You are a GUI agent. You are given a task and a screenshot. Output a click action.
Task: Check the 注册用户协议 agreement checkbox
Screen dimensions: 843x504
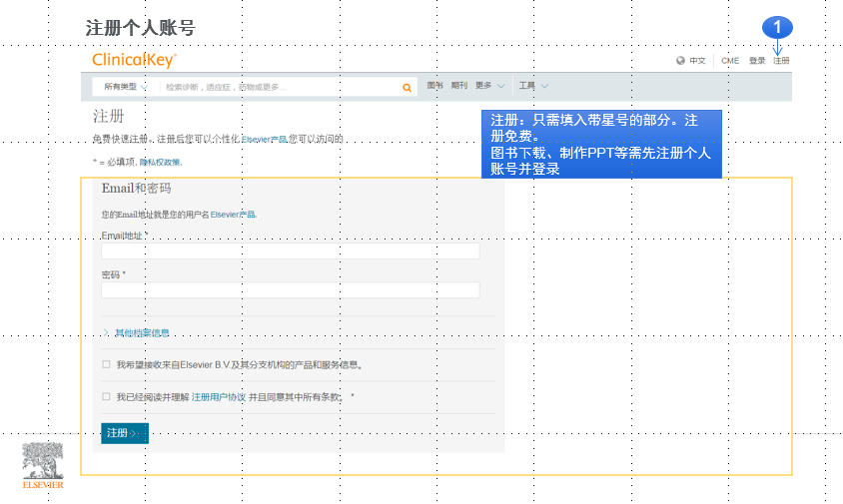point(106,396)
